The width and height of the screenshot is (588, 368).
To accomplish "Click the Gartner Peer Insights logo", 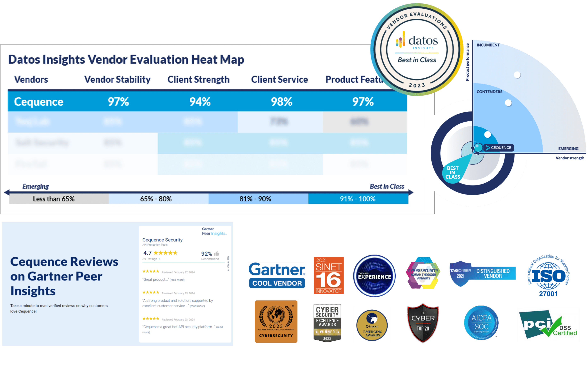I will tap(214, 231).
